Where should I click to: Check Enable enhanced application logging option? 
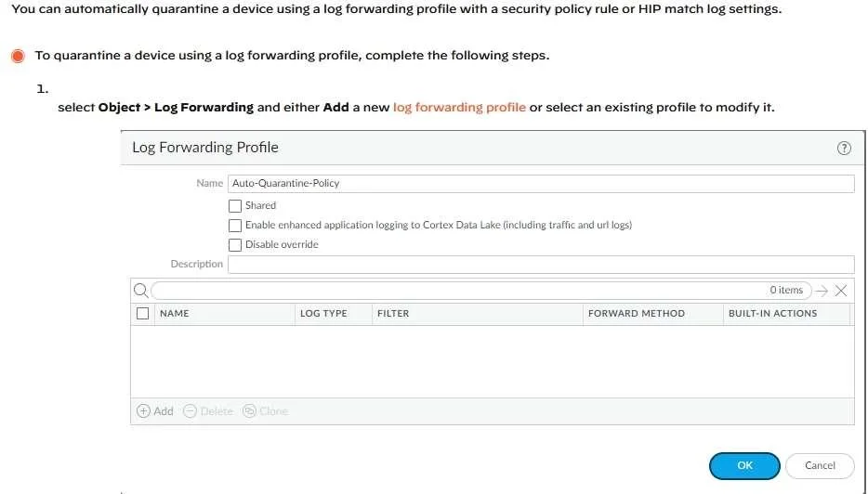coord(235,225)
